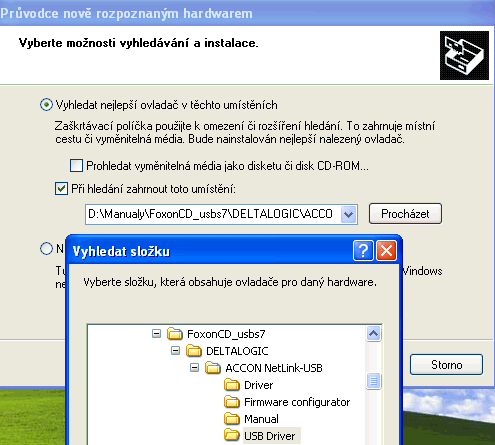Viewport: 495px width, 445px height.
Task: Click the USB Driver folder icon
Action: 232,436
